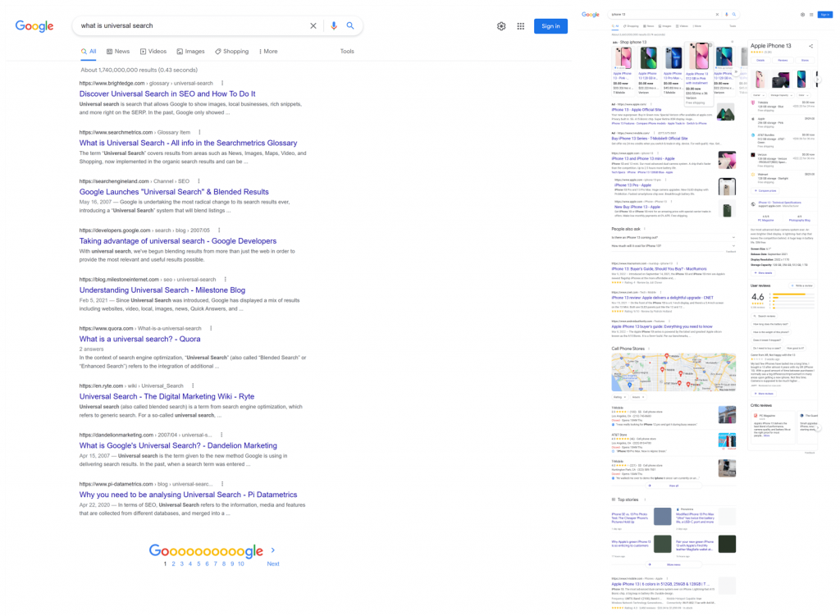Open 'Discover Universal Search in SEO' result
The height and width of the screenshot is (616, 840).
(x=167, y=94)
